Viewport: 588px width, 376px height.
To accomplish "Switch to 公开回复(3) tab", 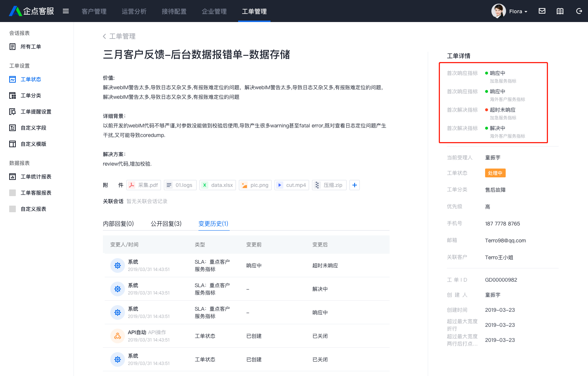I will click(x=166, y=224).
